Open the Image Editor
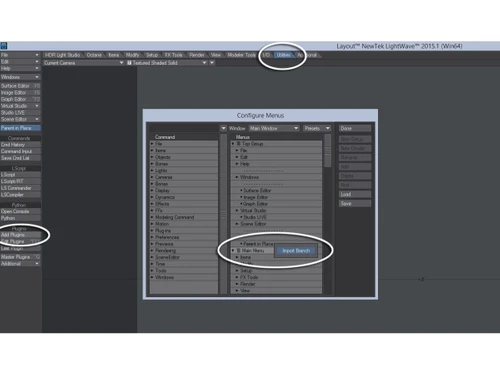Viewport: 500px width, 375px height. pos(20,93)
